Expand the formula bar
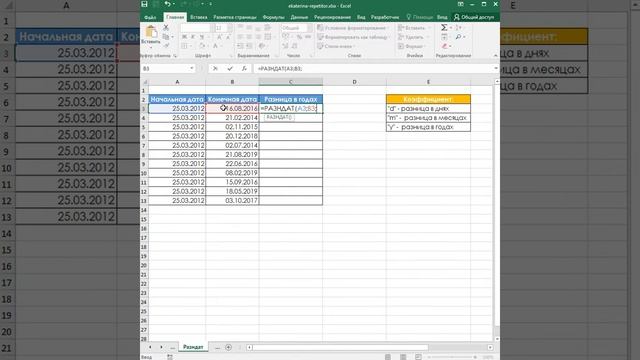 pos(496,69)
